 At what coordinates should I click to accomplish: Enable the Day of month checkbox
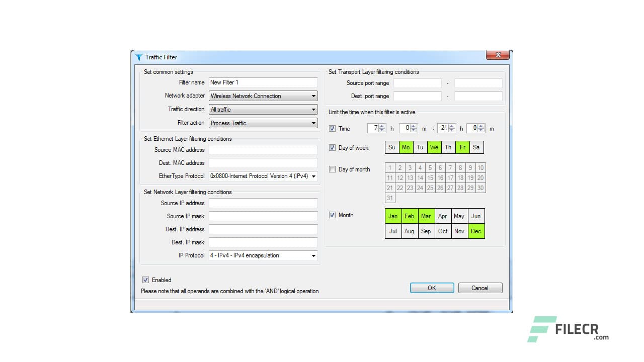332,169
